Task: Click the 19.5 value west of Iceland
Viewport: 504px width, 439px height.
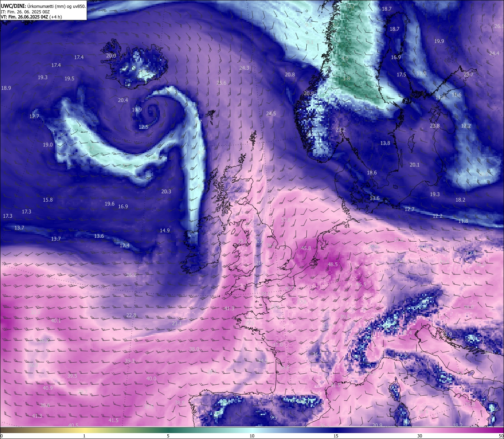Action: (x=69, y=79)
